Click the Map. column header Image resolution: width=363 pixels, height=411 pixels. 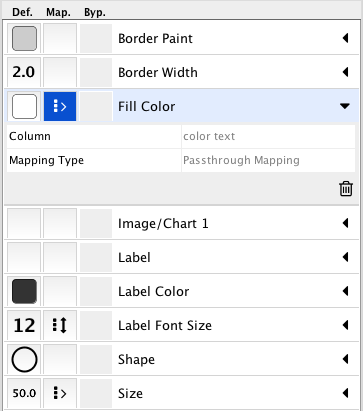[58, 13]
